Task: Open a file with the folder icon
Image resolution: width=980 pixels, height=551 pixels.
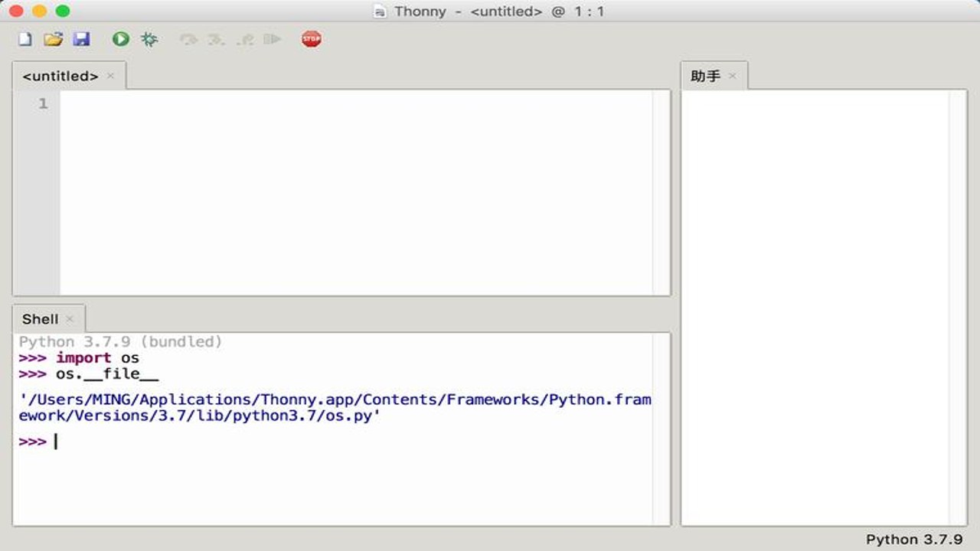Action: click(x=53, y=39)
